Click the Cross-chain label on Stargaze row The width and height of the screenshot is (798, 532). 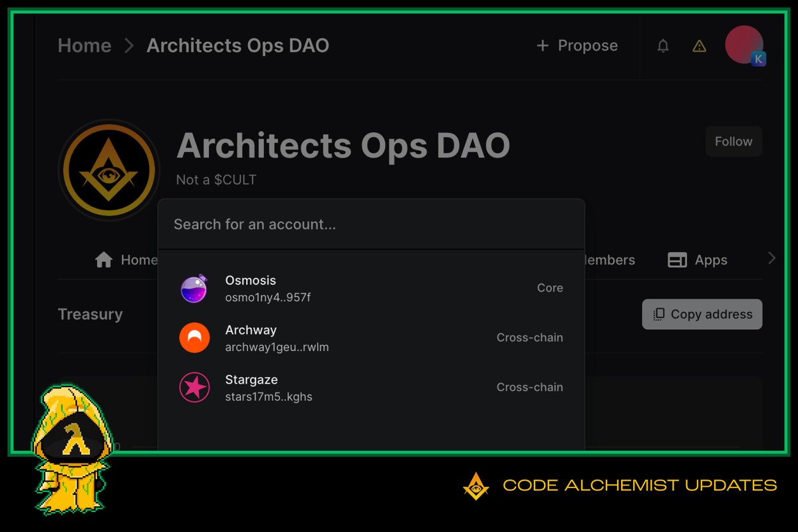click(530, 387)
